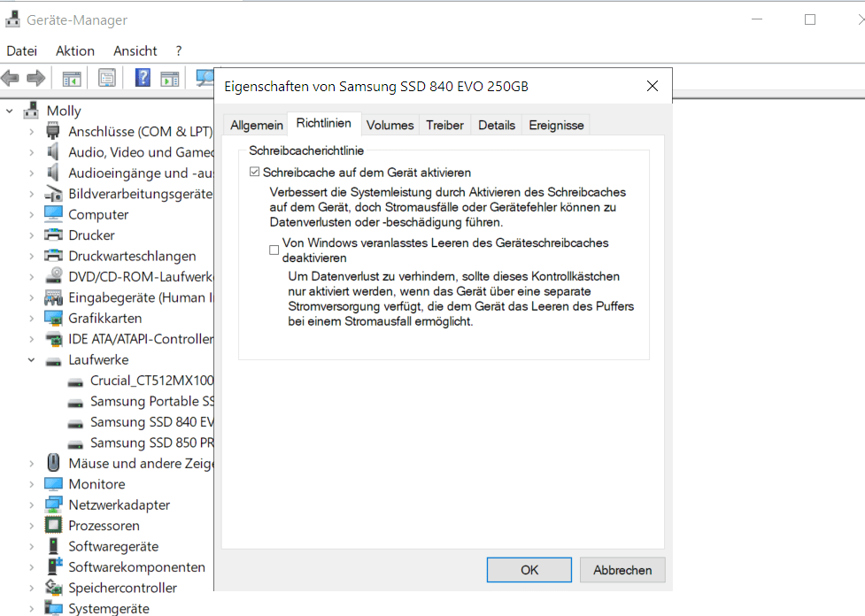This screenshot has height=616, width=865.
Task: Click the drive icon beside Laufwerke
Action: 53,361
